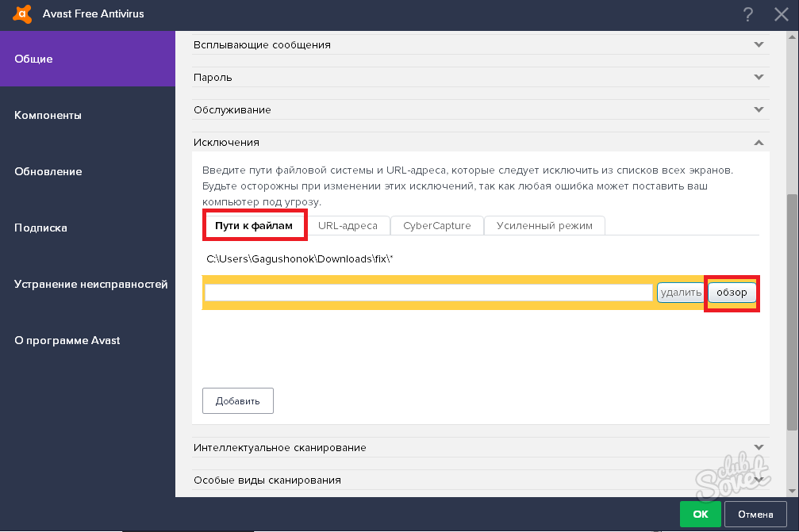The height and width of the screenshot is (532, 799).
Task: Click the empty file path input field
Action: (x=428, y=293)
